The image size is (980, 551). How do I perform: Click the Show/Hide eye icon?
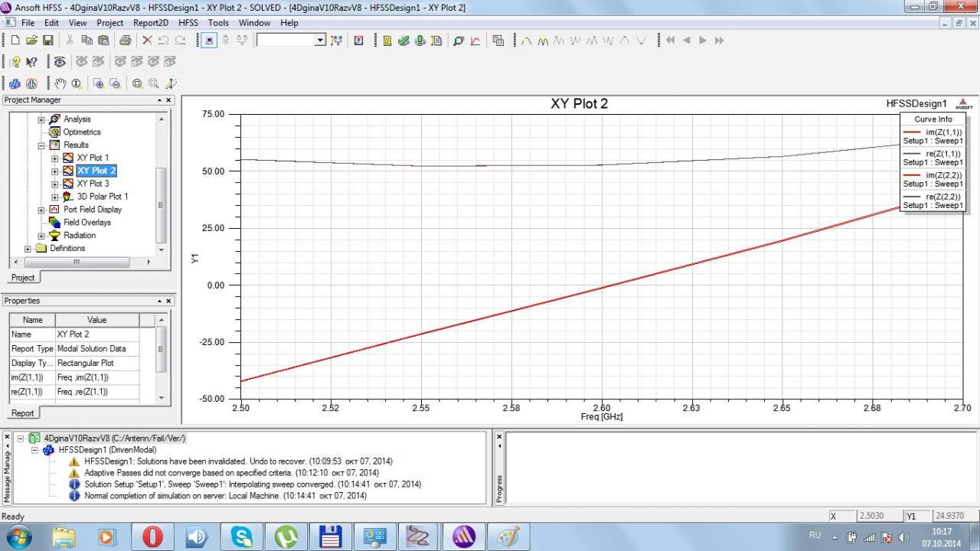click(60, 62)
